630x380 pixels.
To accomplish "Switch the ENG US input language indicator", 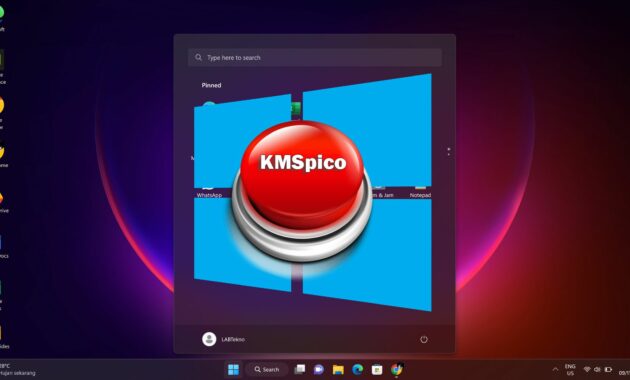I will tap(570, 370).
